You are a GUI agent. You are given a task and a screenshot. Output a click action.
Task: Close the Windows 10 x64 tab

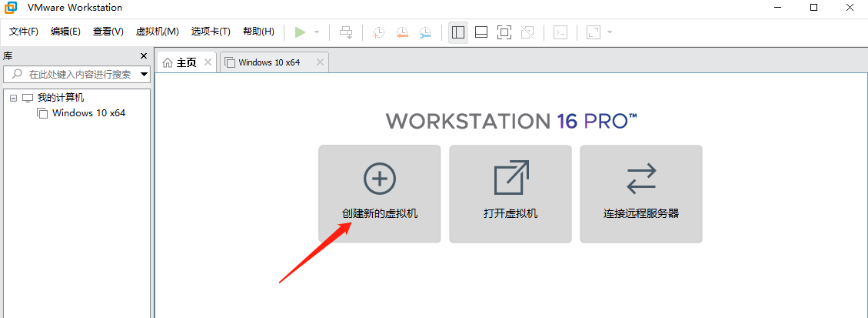pos(319,62)
